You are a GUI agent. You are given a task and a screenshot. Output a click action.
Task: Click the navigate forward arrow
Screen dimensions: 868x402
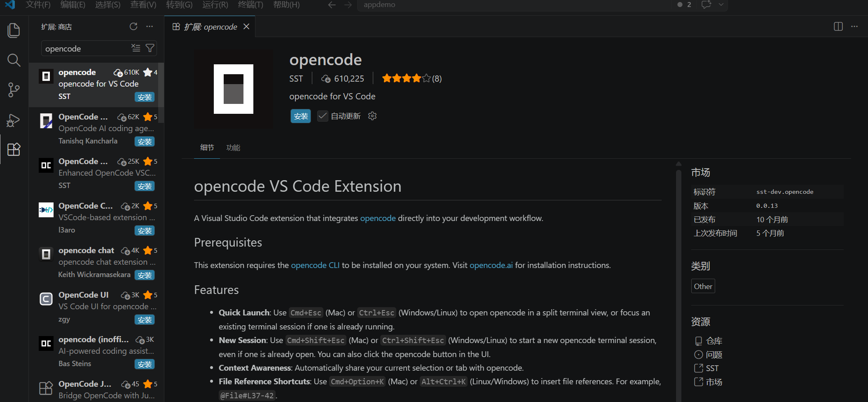pyautogui.click(x=348, y=5)
